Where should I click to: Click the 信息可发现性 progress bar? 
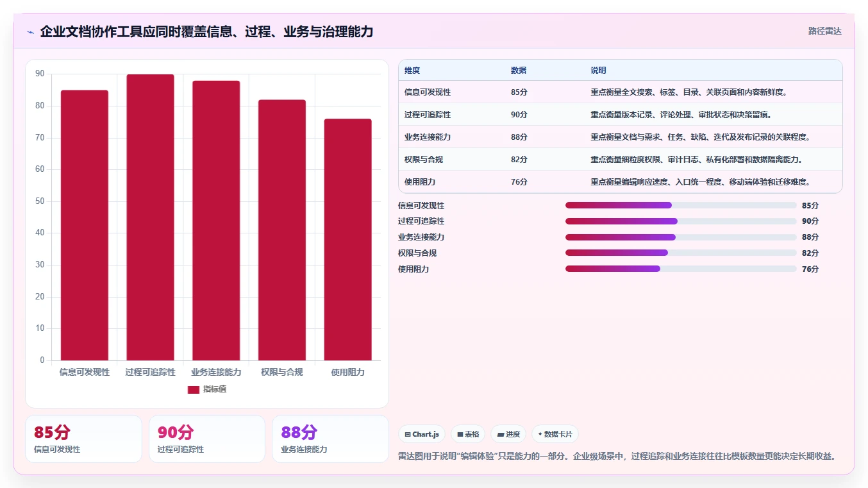pos(681,205)
